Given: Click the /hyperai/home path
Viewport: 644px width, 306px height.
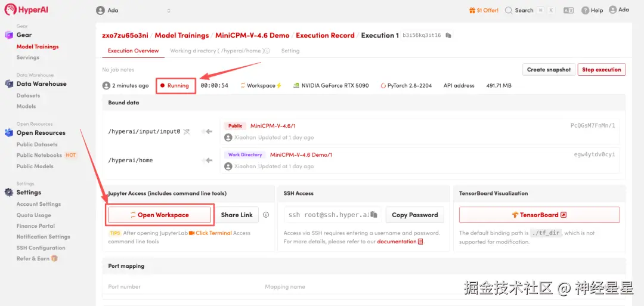Looking at the screenshot, I should (130, 160).
